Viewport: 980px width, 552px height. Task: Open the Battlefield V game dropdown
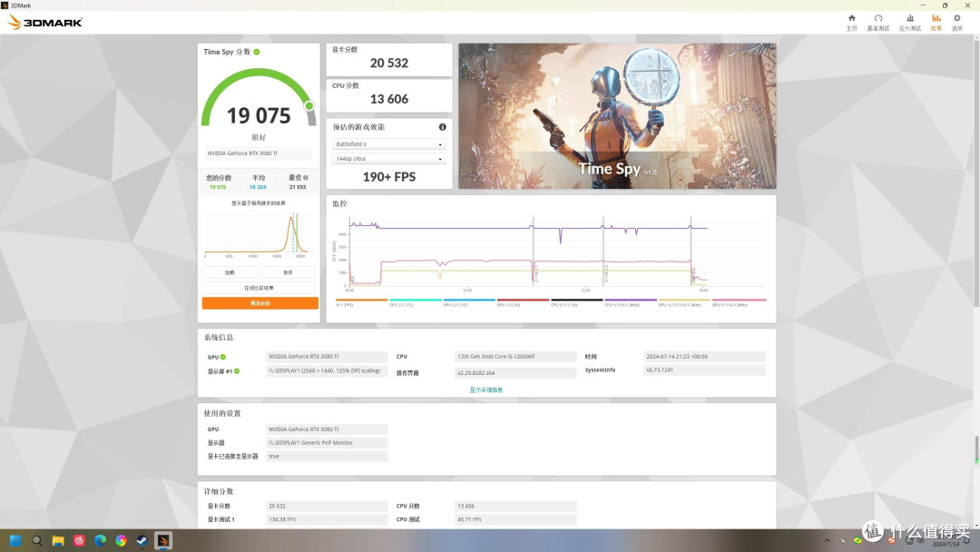point(388,144)
